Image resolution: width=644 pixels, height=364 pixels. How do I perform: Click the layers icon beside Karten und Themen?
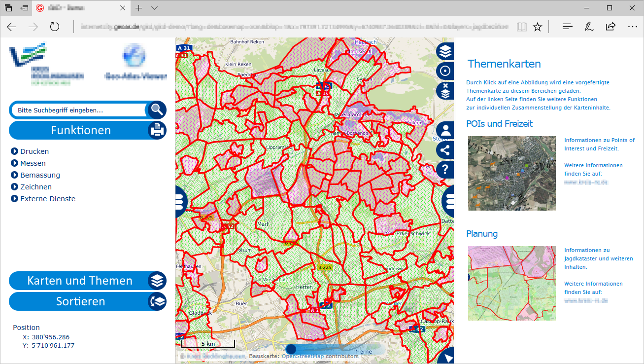157,281
